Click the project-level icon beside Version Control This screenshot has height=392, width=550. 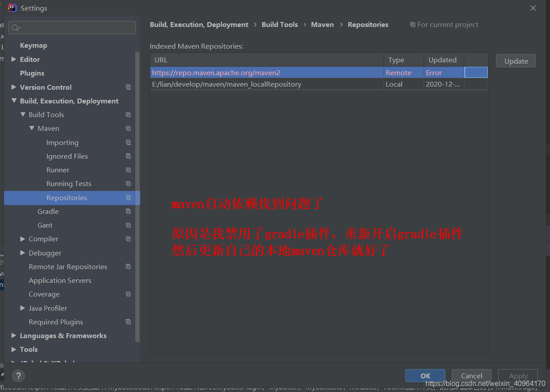(x=128, y=87)
